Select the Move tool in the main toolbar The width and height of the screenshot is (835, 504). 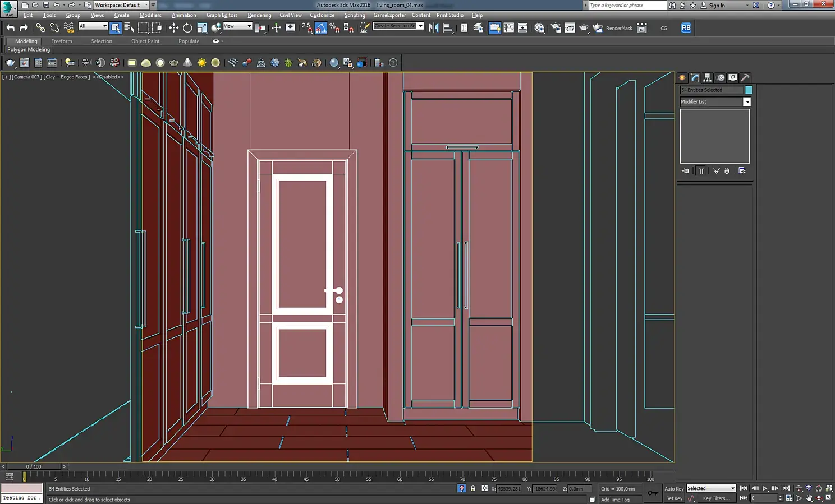pos(173,27)
